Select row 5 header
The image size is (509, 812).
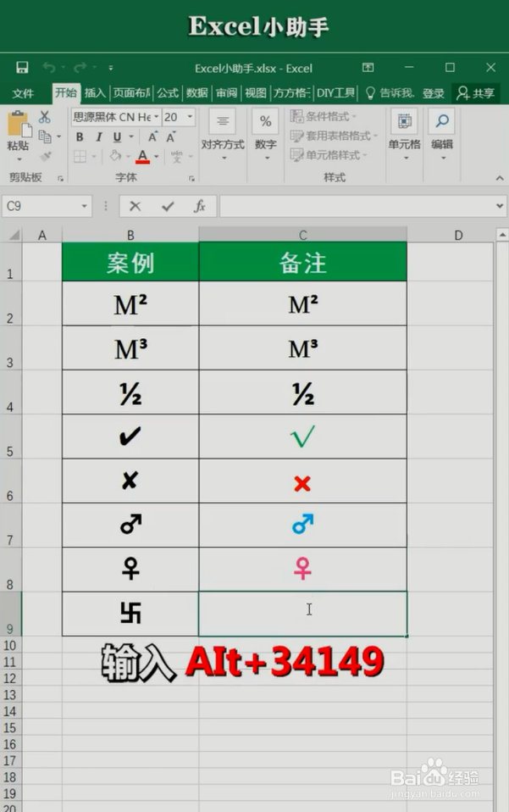[x=10, y=436]
